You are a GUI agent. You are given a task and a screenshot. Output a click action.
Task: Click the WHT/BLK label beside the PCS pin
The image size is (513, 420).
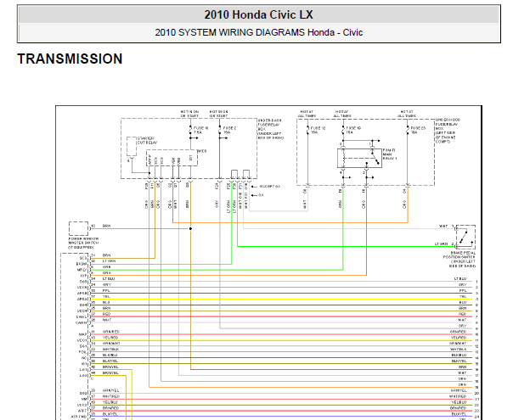[x=110, y=349]
